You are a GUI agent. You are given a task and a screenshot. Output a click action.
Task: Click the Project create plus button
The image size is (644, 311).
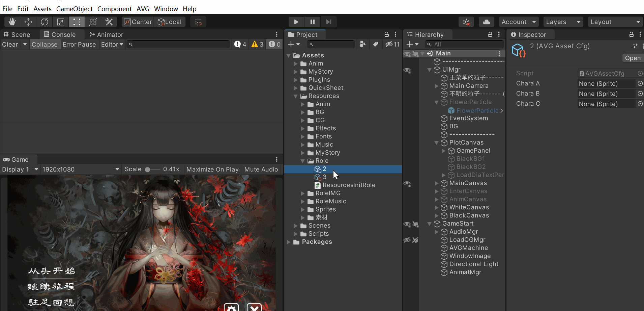pyautogui.click(x=294, y=44)
